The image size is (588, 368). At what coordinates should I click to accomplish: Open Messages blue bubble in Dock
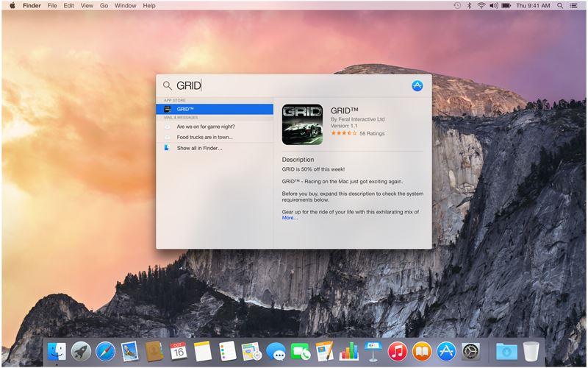[276, 353]
